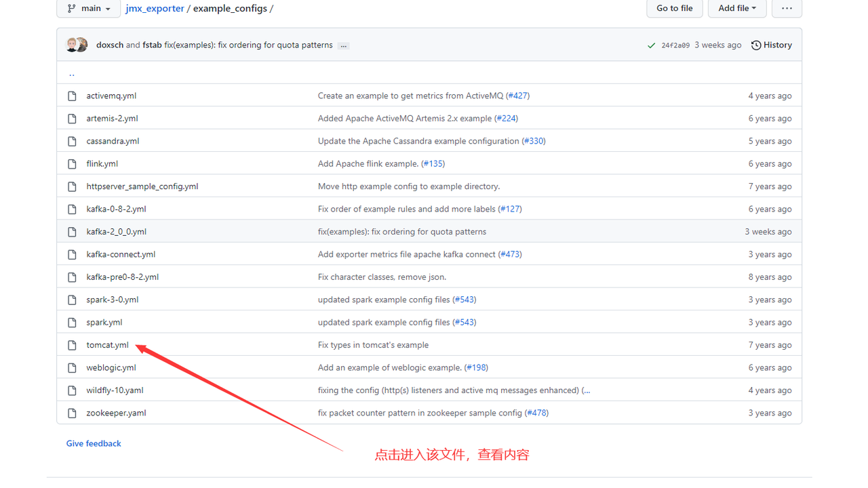Open artemis-2.yml file
The height and width of the screenshot is (488, 868).
pyautogui.click(x=112, y=118)
